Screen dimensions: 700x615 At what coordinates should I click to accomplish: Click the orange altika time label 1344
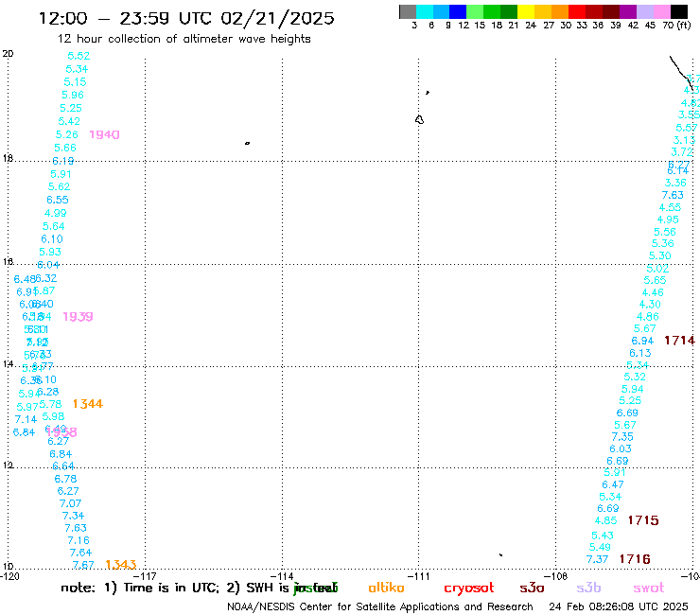click(x=87, y=404)
